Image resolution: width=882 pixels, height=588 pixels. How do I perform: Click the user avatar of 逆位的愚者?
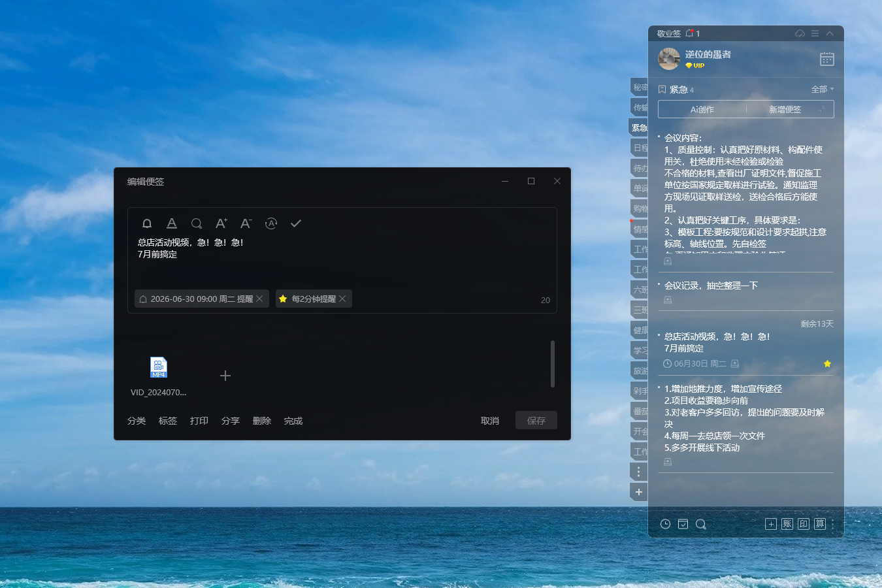(669, 59)
